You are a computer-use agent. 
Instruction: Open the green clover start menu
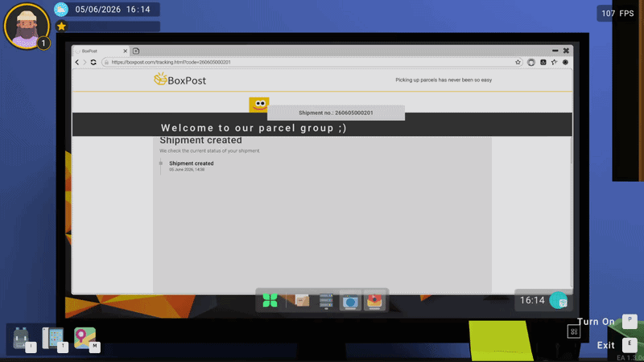pos(270,301)
